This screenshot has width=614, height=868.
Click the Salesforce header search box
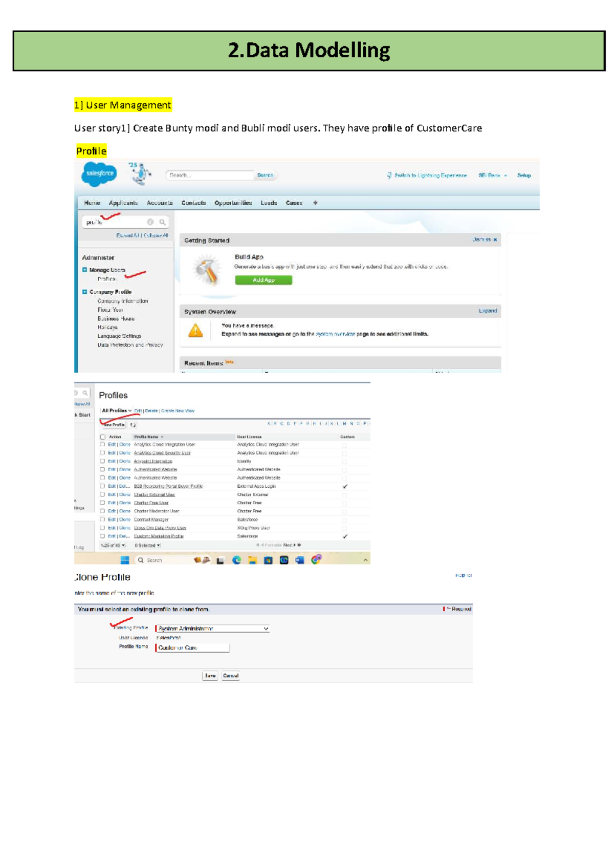[x=210, y=175]
